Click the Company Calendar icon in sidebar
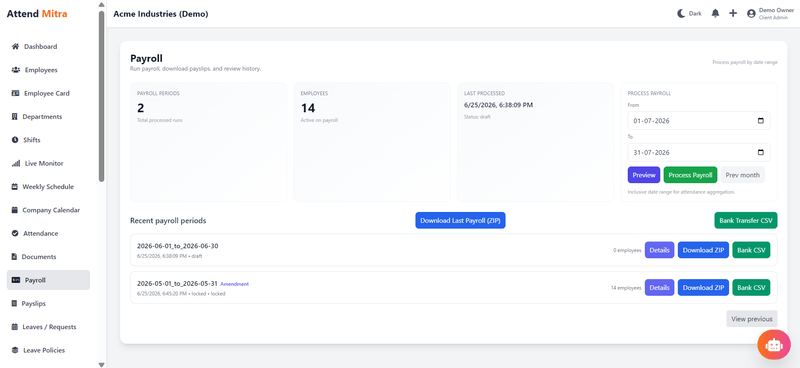This screenshot has height=368, width=800. point(15,210)
